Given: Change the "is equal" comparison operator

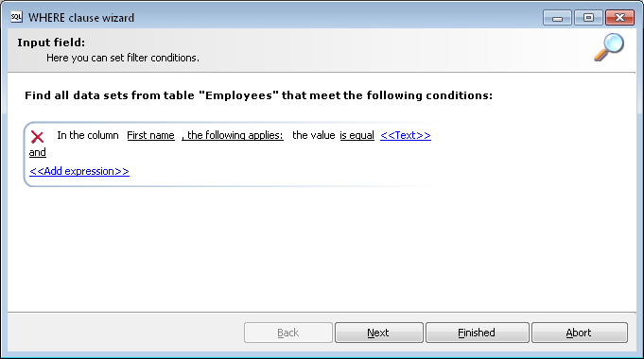Looking at the screenshot, I should click(x=357, y=135).
